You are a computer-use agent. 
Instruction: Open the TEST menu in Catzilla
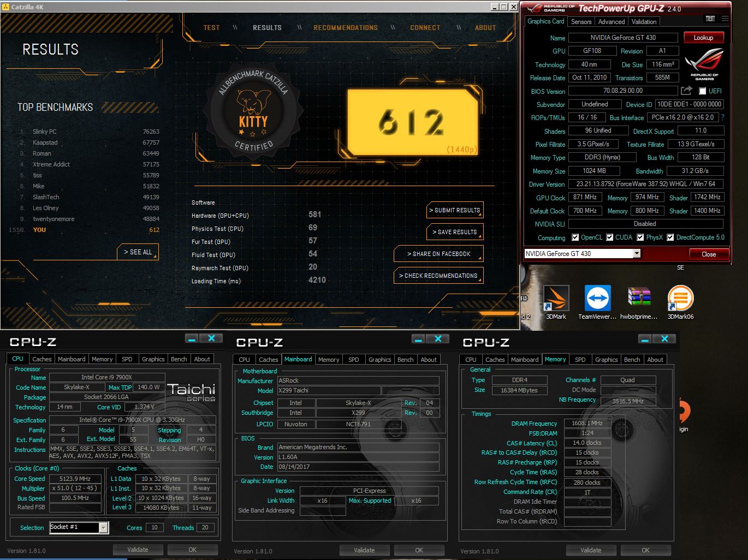coord(212,28)
